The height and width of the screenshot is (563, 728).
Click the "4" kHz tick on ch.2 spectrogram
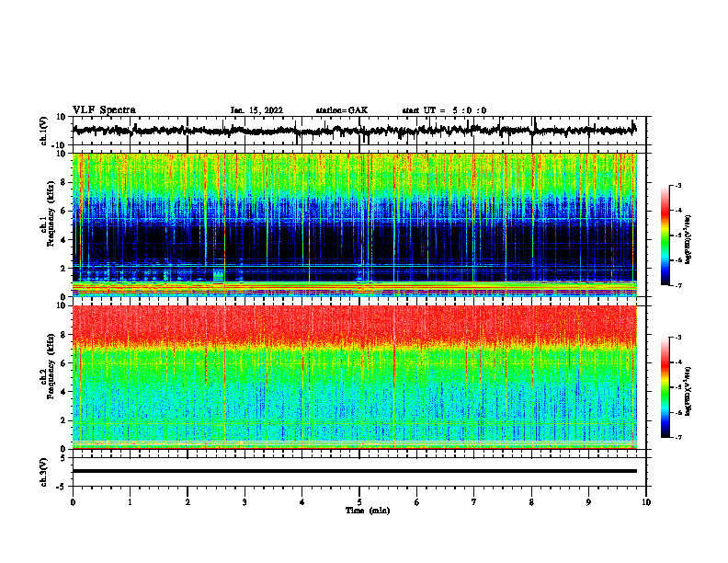point(63,392)
